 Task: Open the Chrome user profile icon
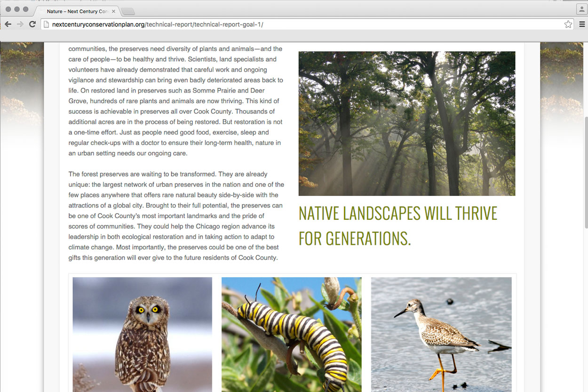point(581,9)
